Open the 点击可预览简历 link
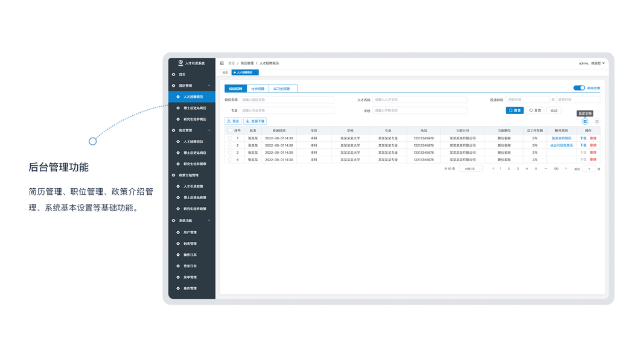Image resolution: width=644 pixels, height=362 pixels. [561, 145]
